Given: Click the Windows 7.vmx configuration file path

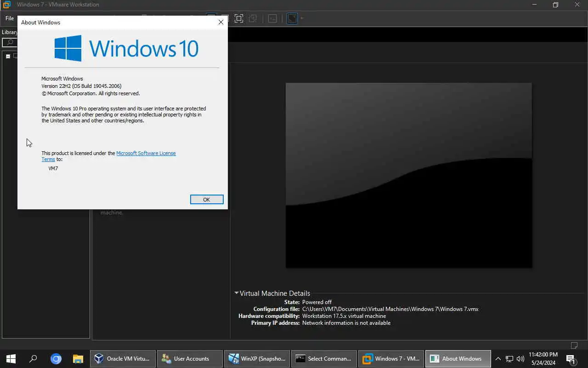Looking at the screenshot, I should coord(390,309).
